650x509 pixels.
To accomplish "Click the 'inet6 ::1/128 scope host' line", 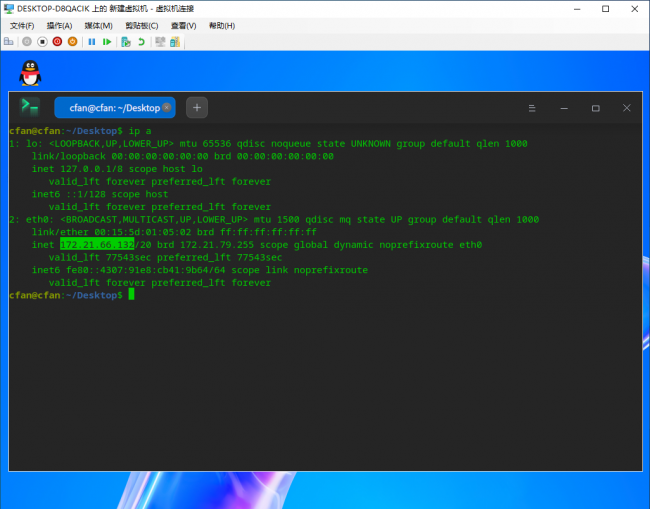I will [100, 194].
